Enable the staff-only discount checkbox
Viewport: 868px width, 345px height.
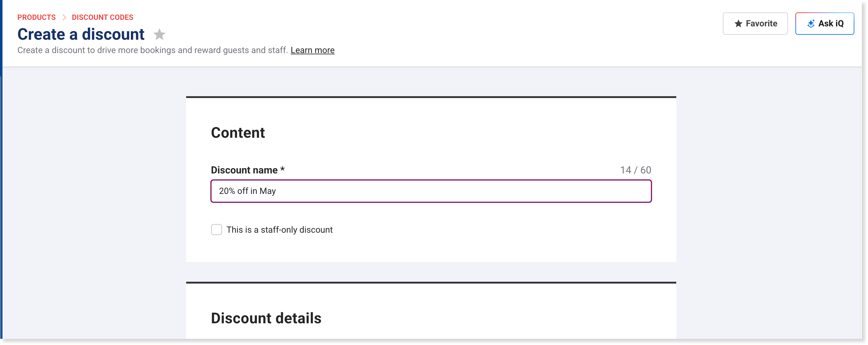coord(216,230)
